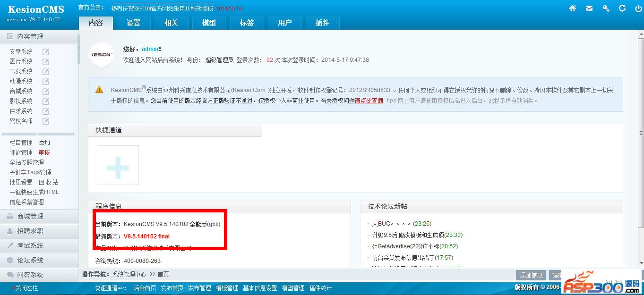644x295 pixels.
Task: Open 网校名师 in sidebar
Action: (21, 121)
